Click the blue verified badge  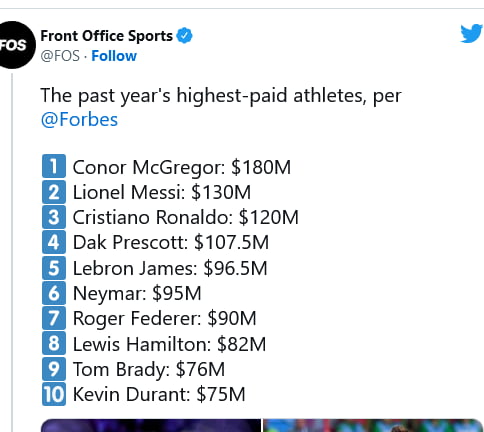184,36
